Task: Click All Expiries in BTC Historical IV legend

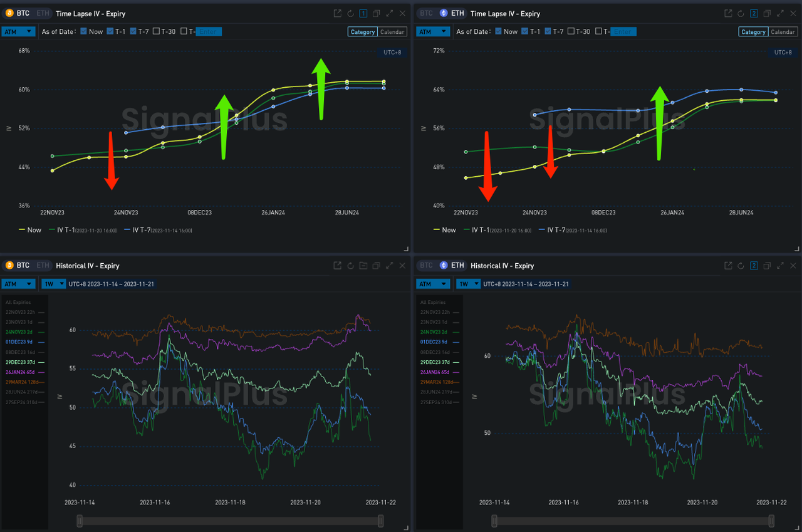Action: pyautogui.click(x=19, y=302)
